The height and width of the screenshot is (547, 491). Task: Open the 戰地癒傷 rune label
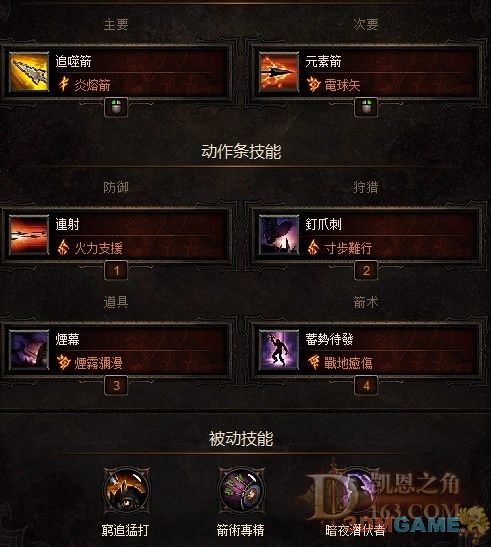pos(348,363)
